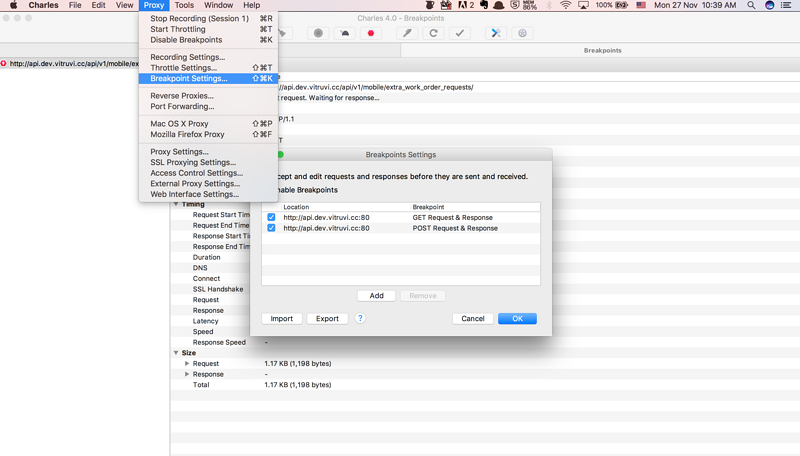Click the repeat request arrow icon

pos(433,33)
